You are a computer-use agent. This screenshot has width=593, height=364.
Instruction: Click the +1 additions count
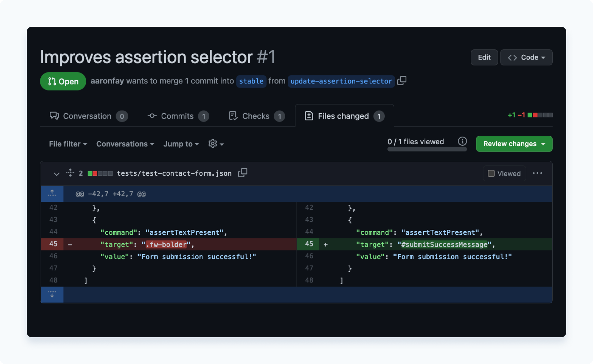click(512, 115)
